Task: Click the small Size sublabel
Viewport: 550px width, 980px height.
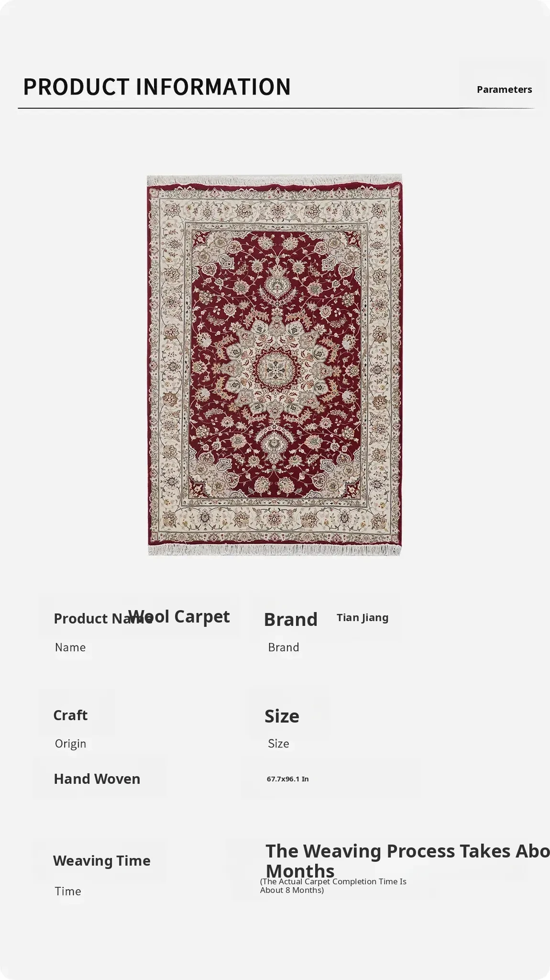Action: pyautogui.click(x=278, y=744)
